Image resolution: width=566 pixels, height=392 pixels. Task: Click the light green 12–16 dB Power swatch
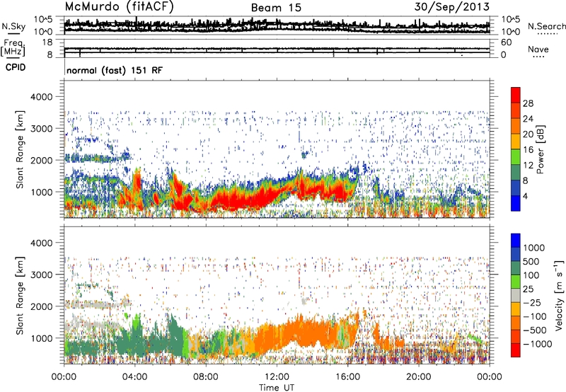click(516, 157)
